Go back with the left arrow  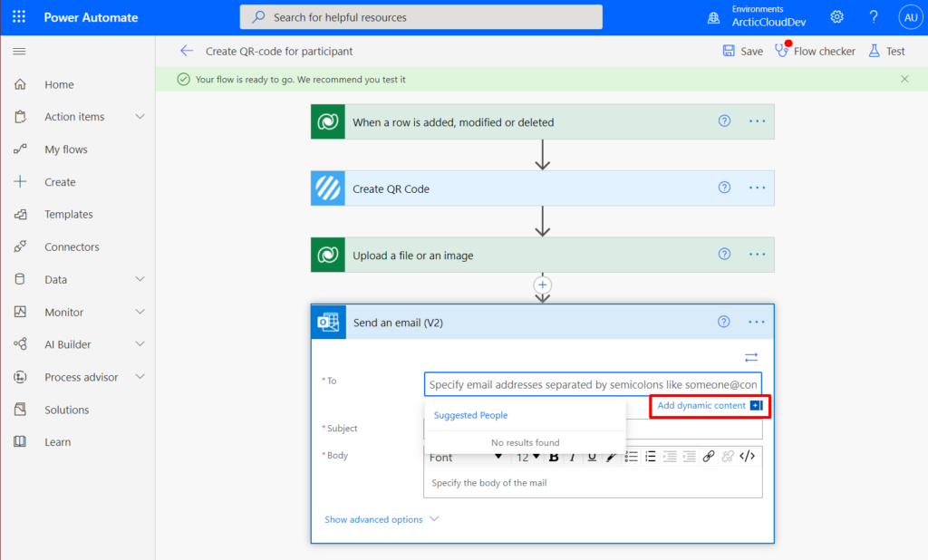click(187, 51)
